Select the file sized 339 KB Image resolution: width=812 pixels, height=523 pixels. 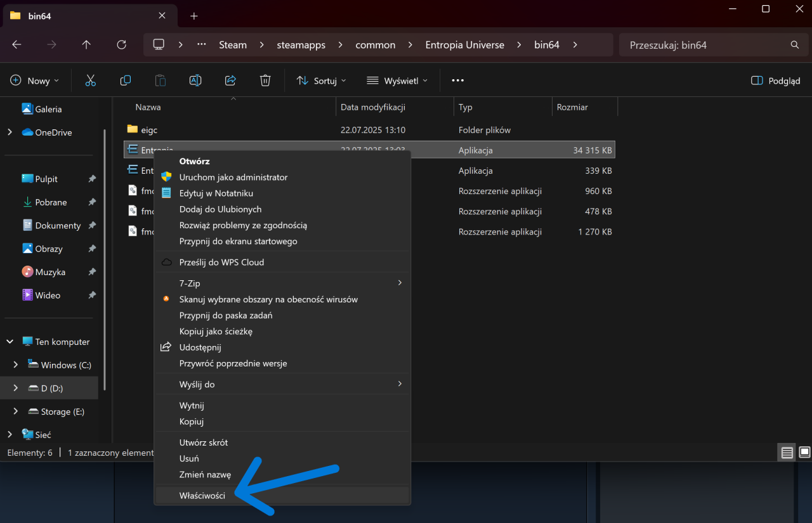coord(370,171)
